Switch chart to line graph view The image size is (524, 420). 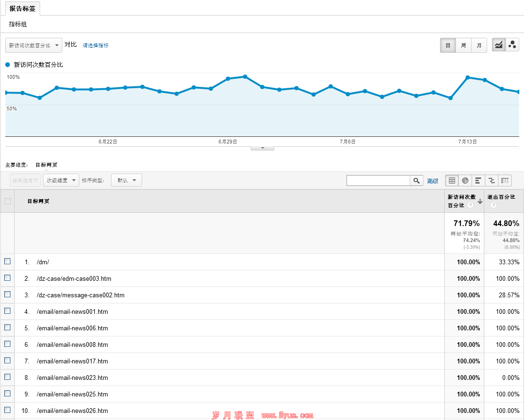[x=499, y=45]
